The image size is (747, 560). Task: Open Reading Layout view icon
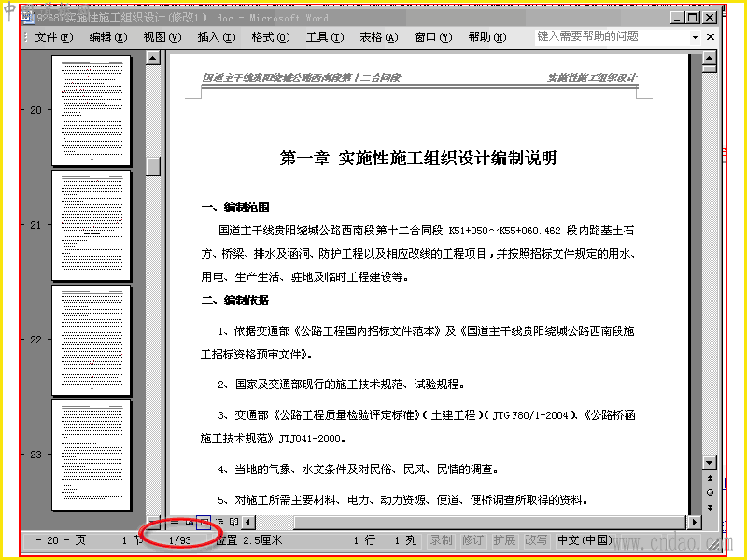233,523
